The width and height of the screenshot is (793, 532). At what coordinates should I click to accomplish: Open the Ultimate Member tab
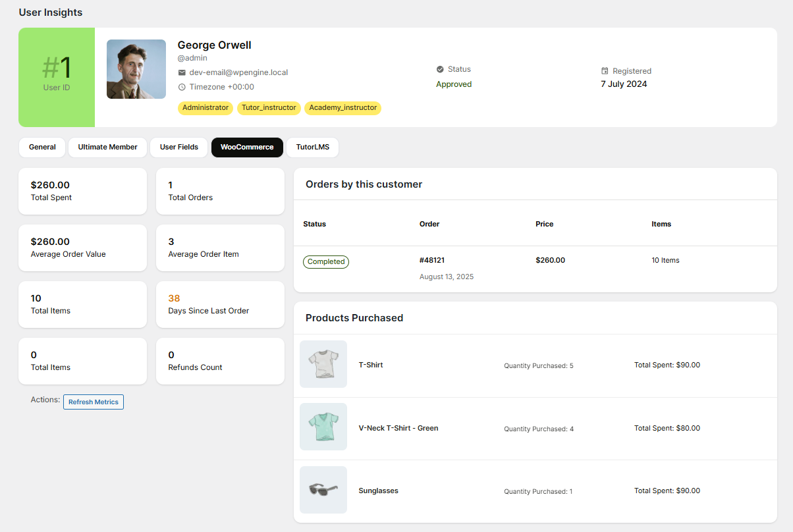point(108,147)
